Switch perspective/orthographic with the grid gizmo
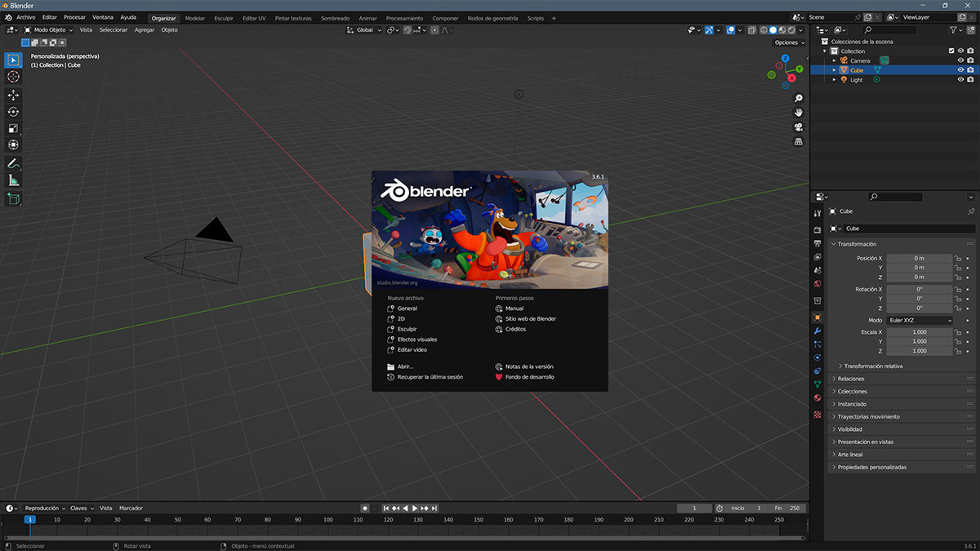This screenshot has height=551, width=980. pos(799,141)
